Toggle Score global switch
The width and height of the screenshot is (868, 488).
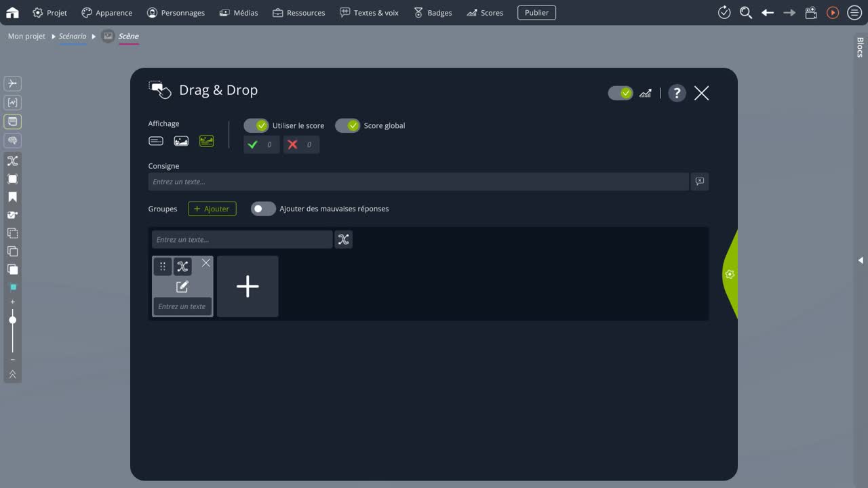[347, 125]
